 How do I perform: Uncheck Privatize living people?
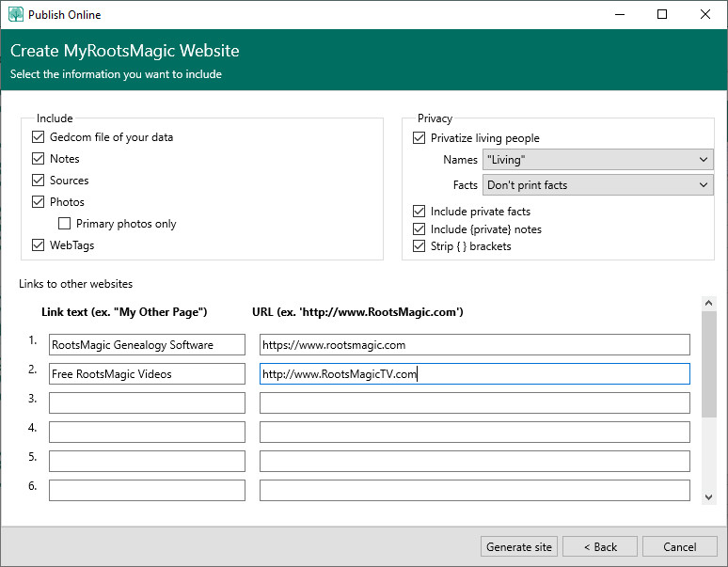point(419,138)
